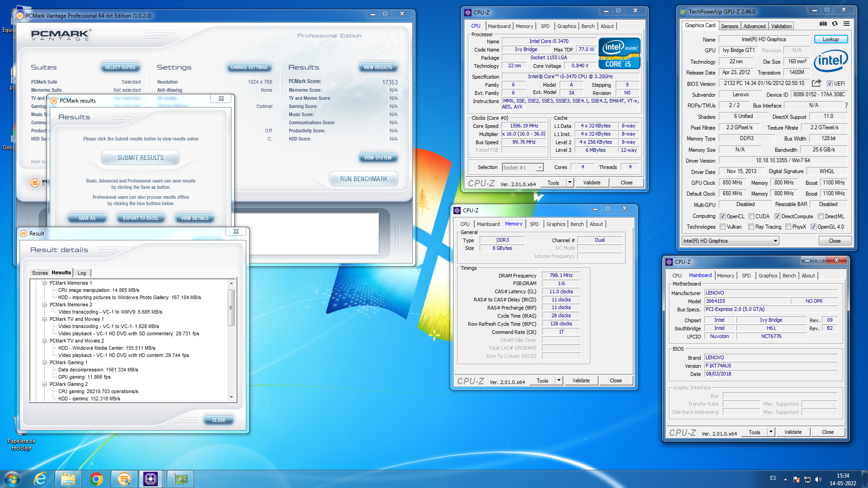Image resolution: width=868 pixels, height=488 pixels.
Task: Open the Validation tab in GPU-Z
Action: [x=781, y=26]
